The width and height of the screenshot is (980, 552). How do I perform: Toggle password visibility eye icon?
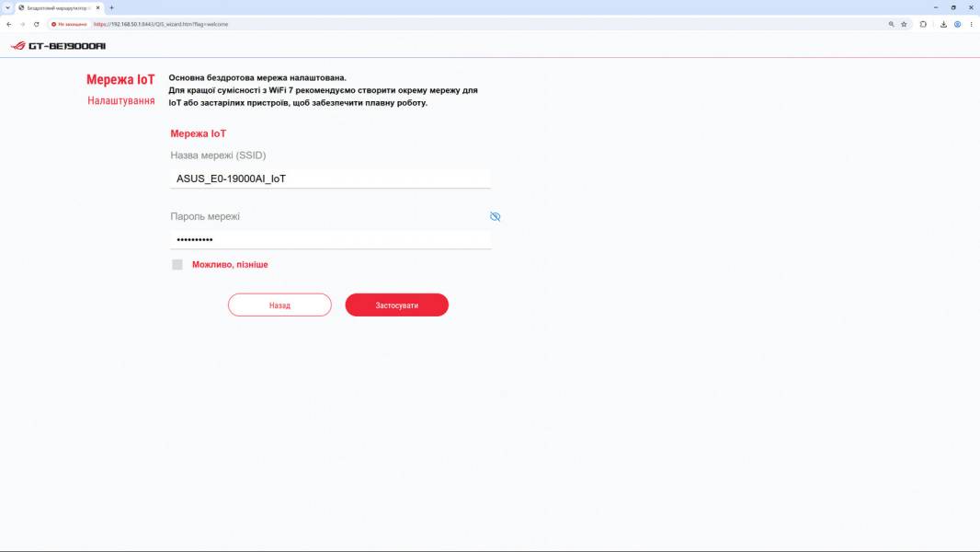tap(495, 216)
